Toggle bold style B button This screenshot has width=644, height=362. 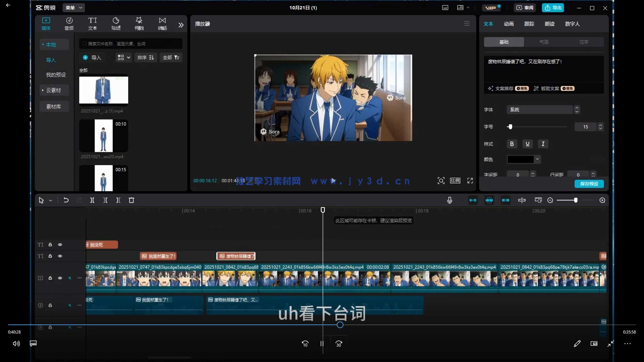(x=512, y=144)
